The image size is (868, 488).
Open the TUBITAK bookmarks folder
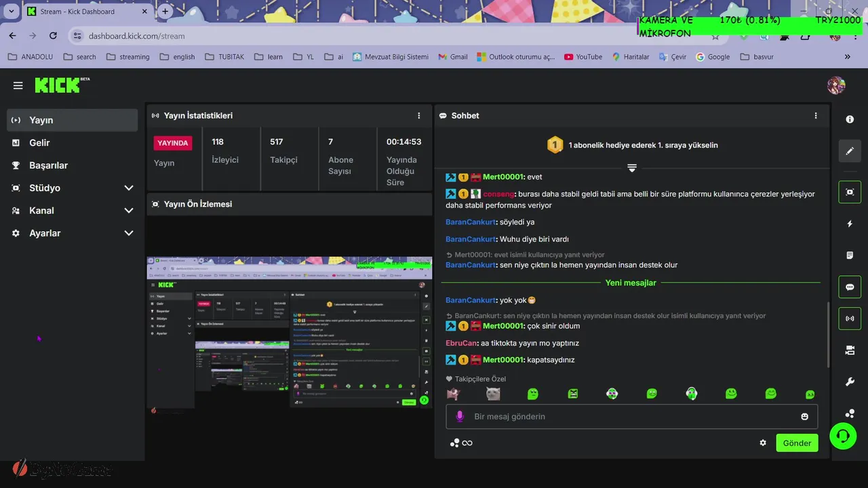[x=224, y=57]
